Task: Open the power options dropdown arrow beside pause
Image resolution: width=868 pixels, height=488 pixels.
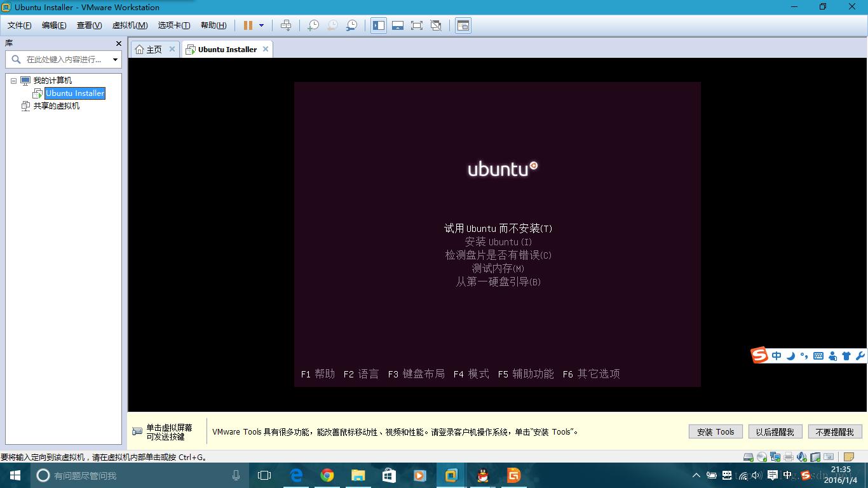Action: (x=261, y=25)
